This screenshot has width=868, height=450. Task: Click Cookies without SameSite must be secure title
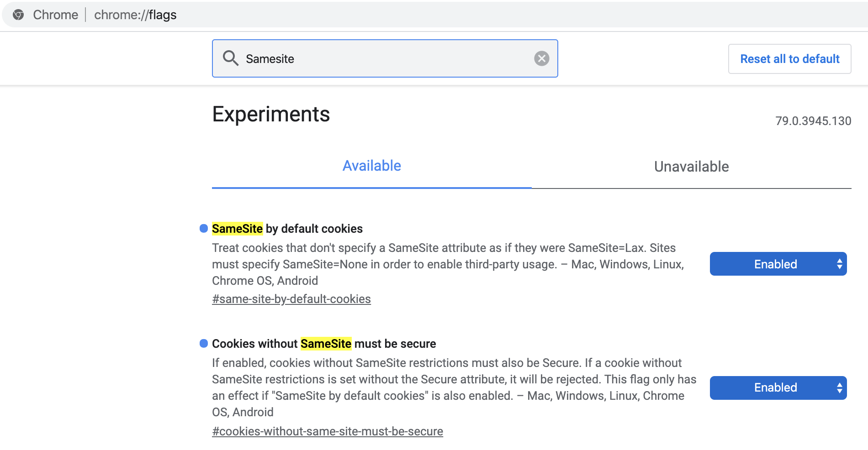click(324, 344)
